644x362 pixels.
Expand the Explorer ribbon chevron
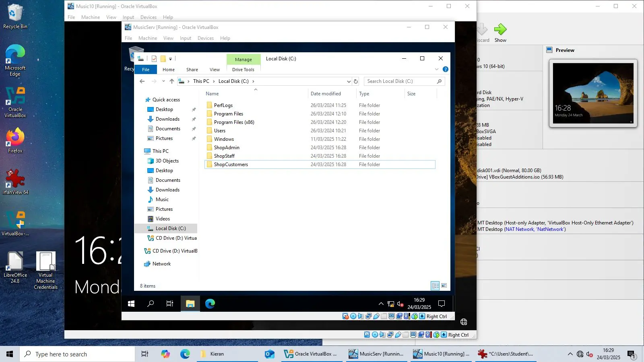click(x=437, y=69)
